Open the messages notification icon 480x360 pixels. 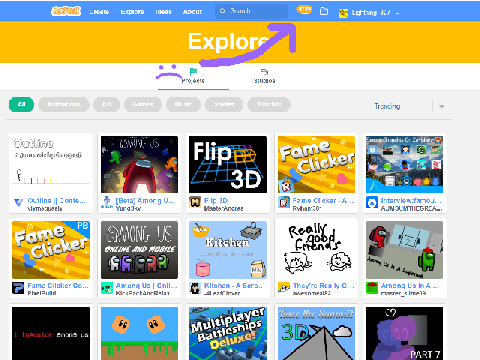(304, 10)
